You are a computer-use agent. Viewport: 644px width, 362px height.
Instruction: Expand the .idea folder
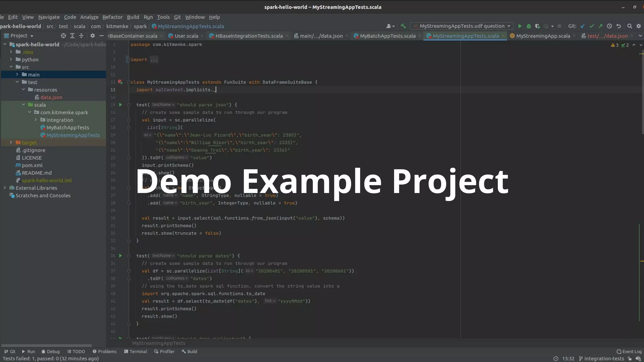[x=11, y=52]
